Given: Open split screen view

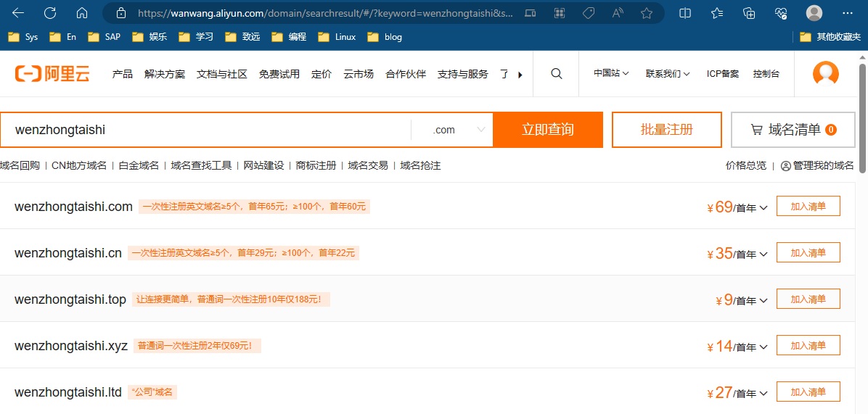Looking at the screenshot, I should [685, 13].
